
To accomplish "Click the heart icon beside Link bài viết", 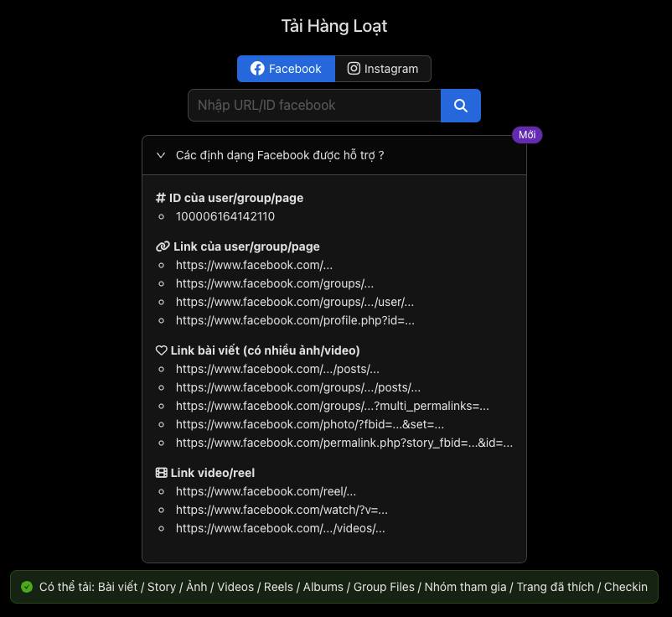I will coord(161,350).
